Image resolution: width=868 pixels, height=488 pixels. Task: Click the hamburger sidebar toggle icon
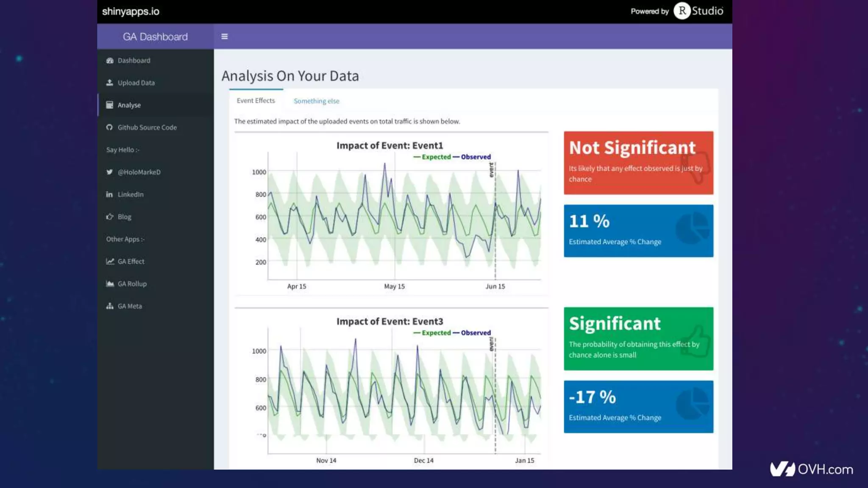click(x=224, y=36)
